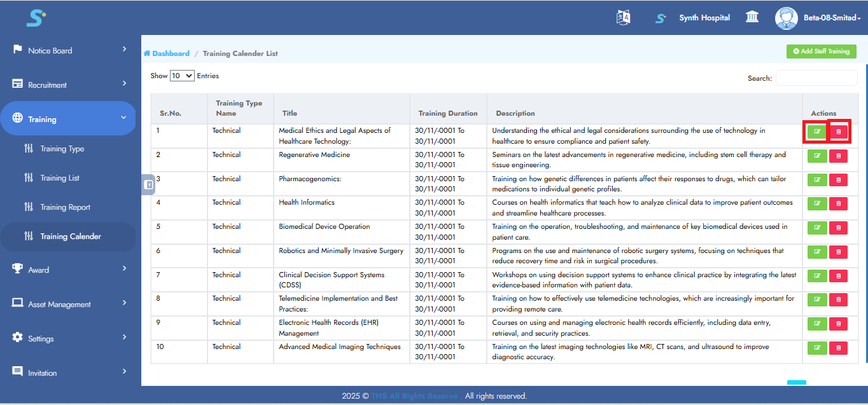The height and width of the screenshot is (405, 868).
Task: Open the Show entries count dropdown
Action: click(182, 76)
